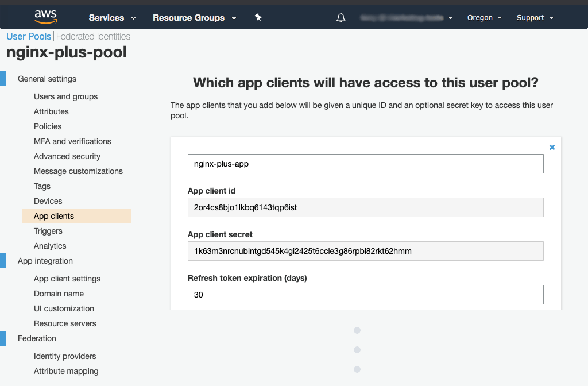Expand the Support menu
Image resolution: width=588 pixels, height=386 pixels.
click(535, 18)
